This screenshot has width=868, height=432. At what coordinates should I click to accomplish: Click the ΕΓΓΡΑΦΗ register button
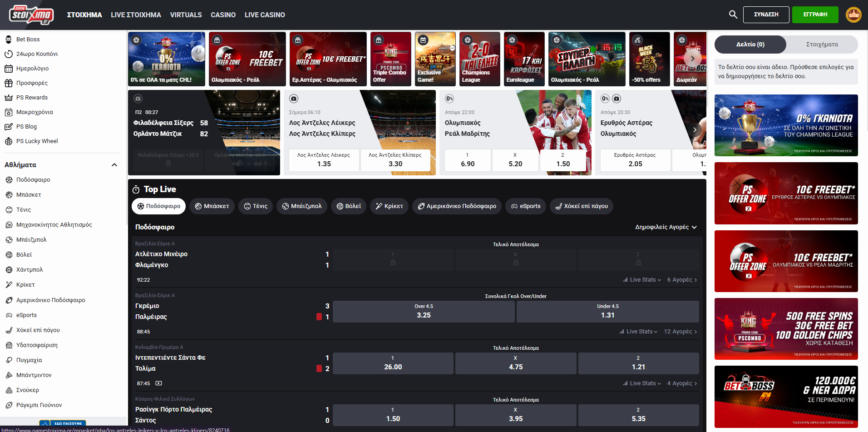[x=815, y=15]
